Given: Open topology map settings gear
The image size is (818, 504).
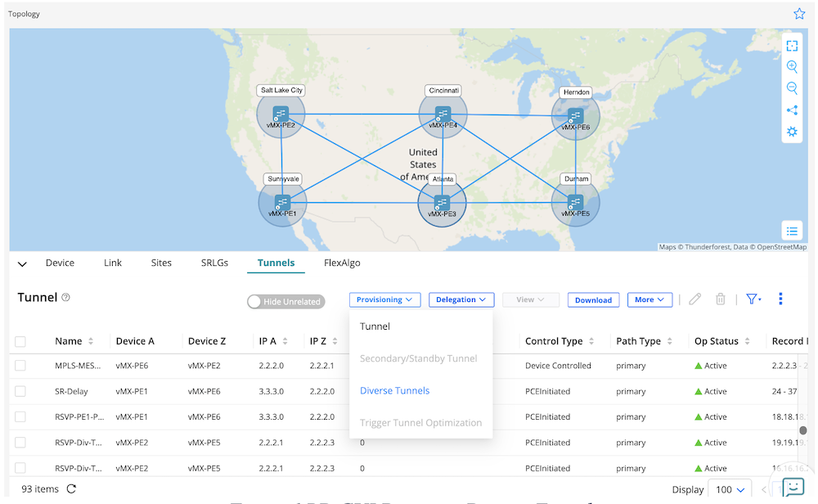Looking at the screenshot, I should 792,132.
